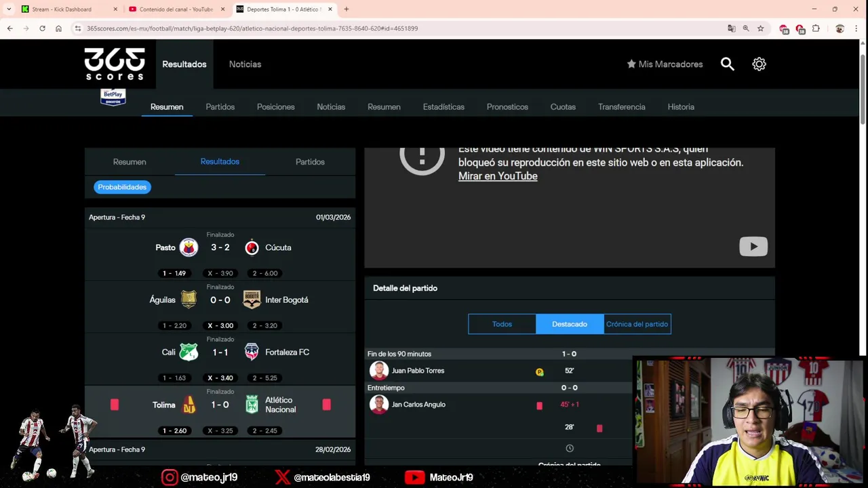Click the browser reload icon
This screenshot has height=488, width=868.
point(42,28)
